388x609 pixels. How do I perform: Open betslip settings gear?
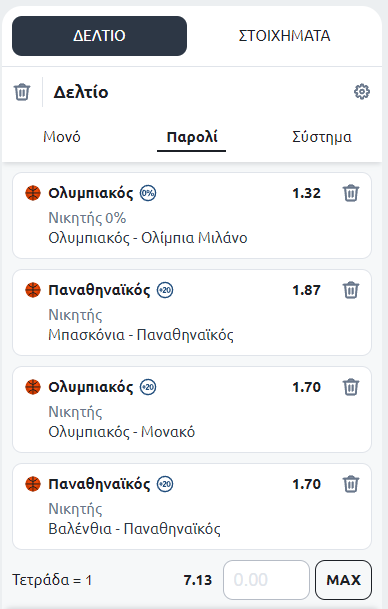[x=362, y=92]
